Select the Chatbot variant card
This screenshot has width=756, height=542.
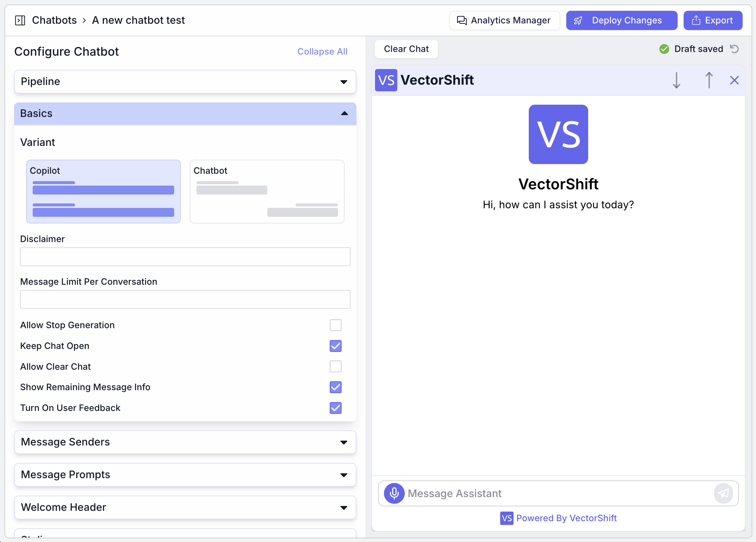click(267, 191)
